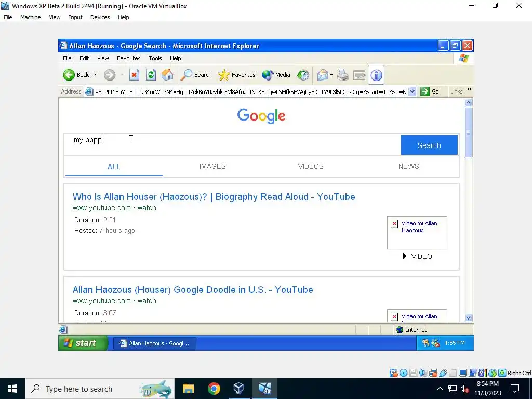Open IE File menu
This screenshot has height=399, width=532.
[x=67, y=58]
